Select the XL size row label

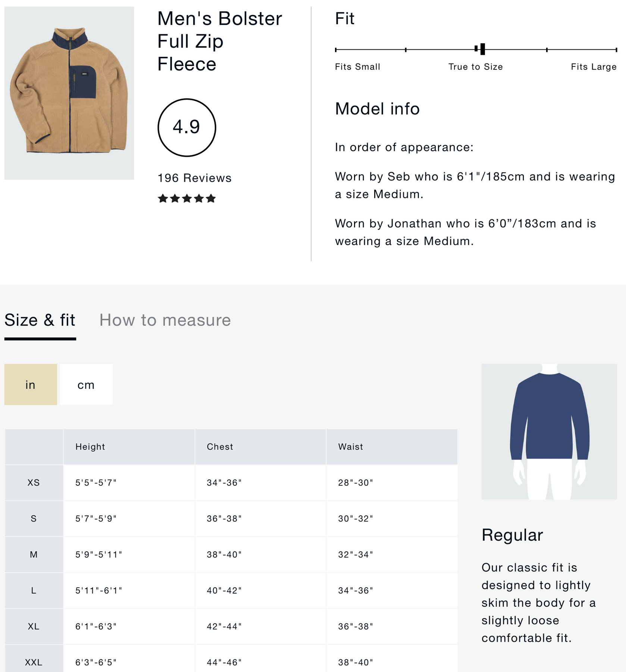[34, 626]
